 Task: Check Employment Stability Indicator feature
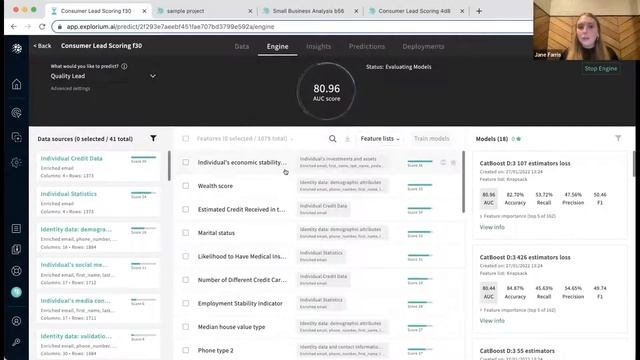click(x=186, y=303)
